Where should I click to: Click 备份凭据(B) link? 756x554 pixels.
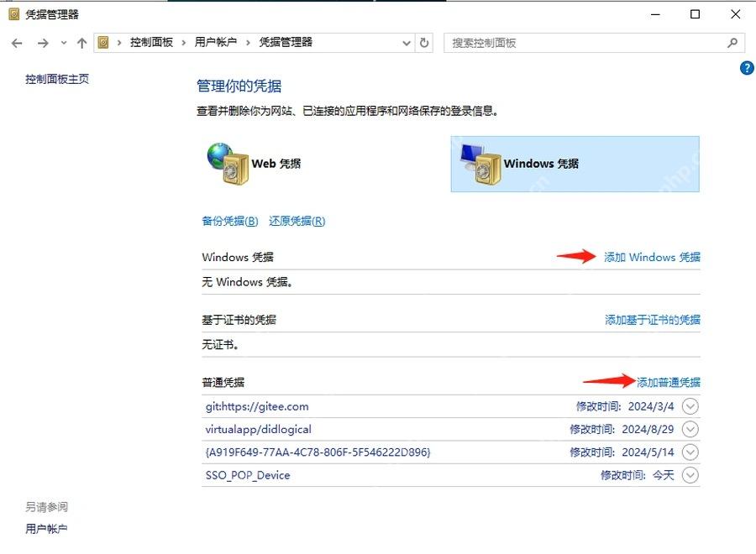(230, 221)
